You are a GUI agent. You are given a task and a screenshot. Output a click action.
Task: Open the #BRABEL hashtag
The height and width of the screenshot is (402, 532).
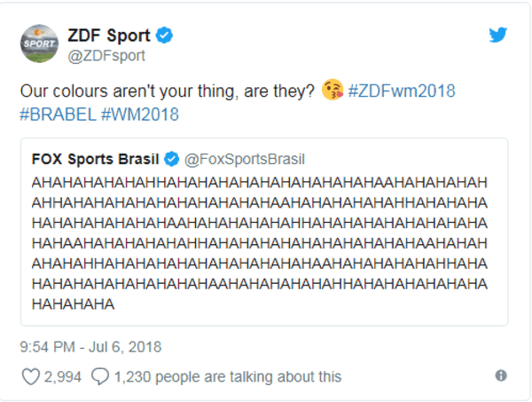pyautogui.click(x=58, y=114)
